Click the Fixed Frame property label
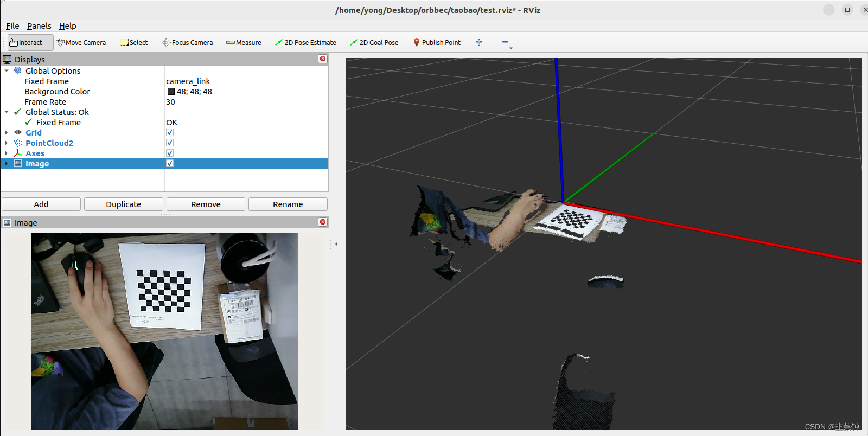 [x=47, y=81]
